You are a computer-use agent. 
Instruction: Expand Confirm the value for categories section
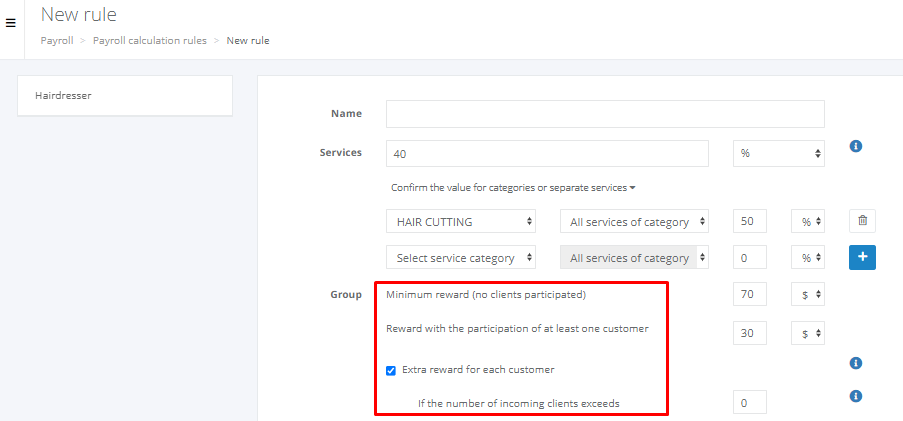coord(513,188)
